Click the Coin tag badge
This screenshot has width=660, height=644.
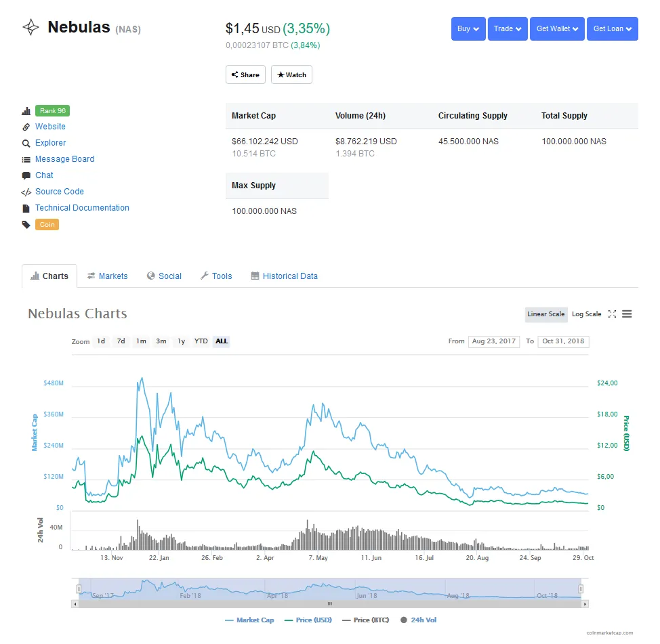pyautogui.click(x=47, y=225)
